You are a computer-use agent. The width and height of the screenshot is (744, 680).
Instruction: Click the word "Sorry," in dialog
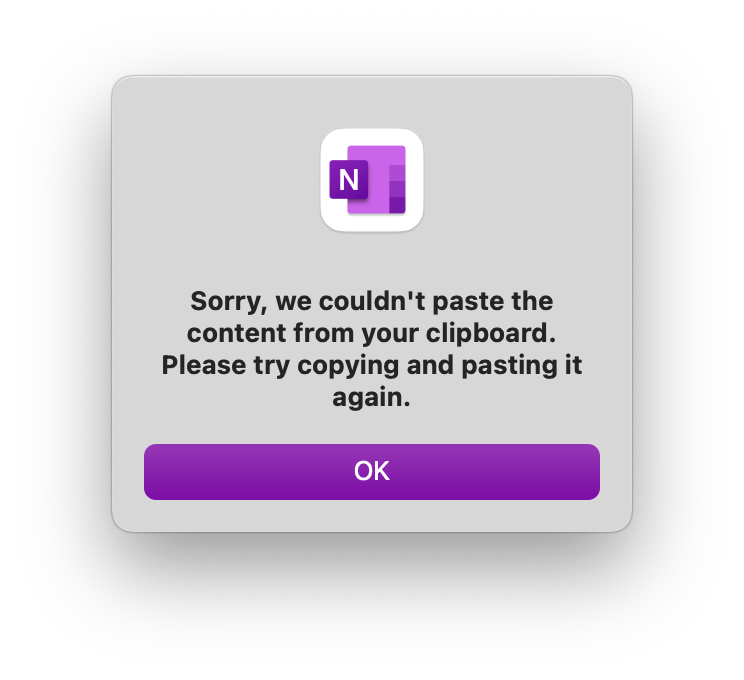point(229,301)
